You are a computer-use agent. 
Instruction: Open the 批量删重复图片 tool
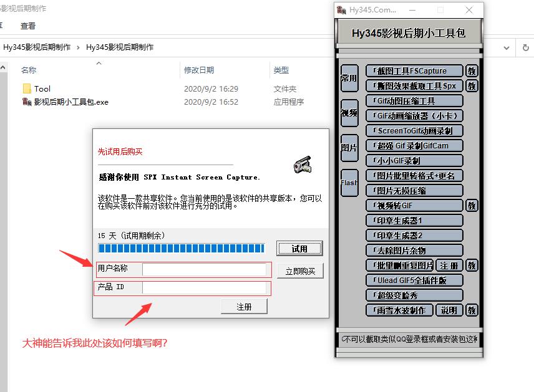point(399,265)
